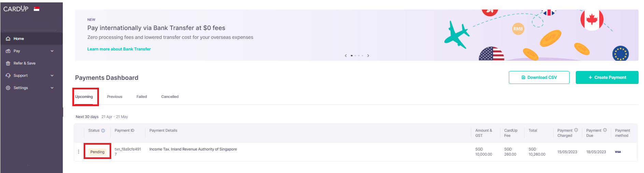Open Learn more about Bank Transfer link
Image resolution: width=644 pixels, height=173 pixels.
click(119, 49)
